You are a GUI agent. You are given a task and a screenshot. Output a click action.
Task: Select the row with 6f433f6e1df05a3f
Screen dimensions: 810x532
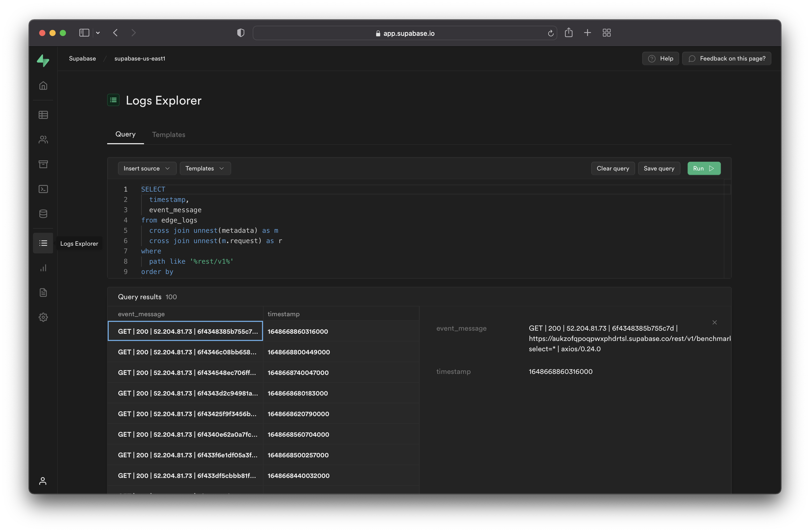185,455
